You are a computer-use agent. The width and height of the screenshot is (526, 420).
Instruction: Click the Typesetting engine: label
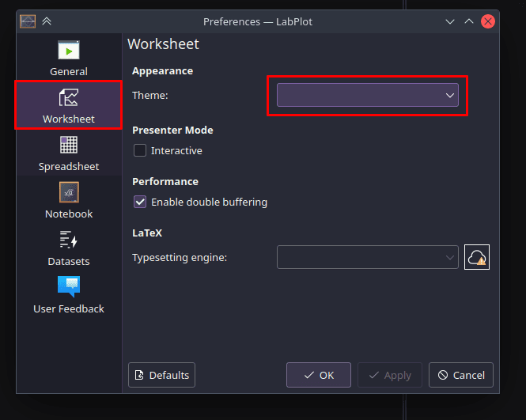[180, 258]
